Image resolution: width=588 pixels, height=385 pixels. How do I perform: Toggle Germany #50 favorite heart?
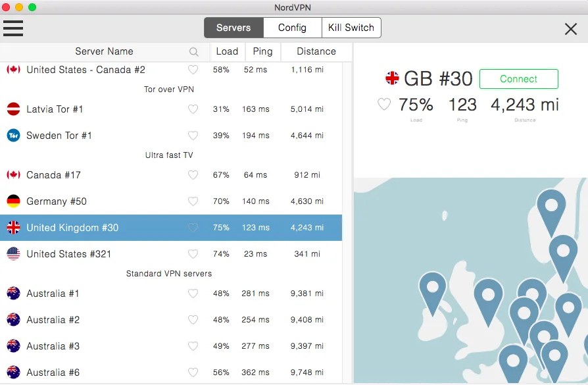click(193, 201)
